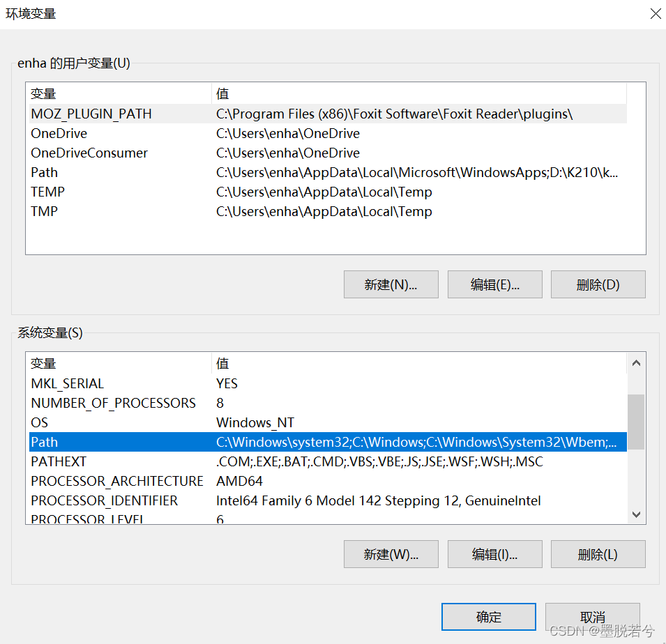Select the OS system variable
666x644 pixels.
point(328,422)
